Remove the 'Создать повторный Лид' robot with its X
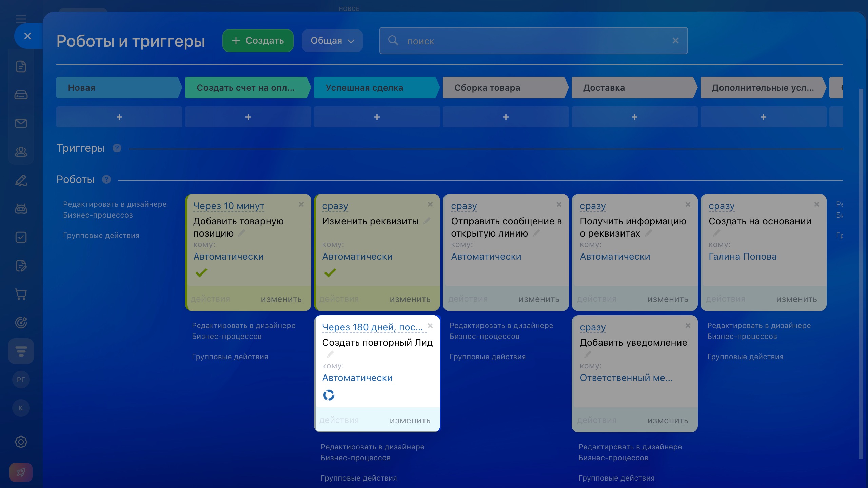 point(430,326)
